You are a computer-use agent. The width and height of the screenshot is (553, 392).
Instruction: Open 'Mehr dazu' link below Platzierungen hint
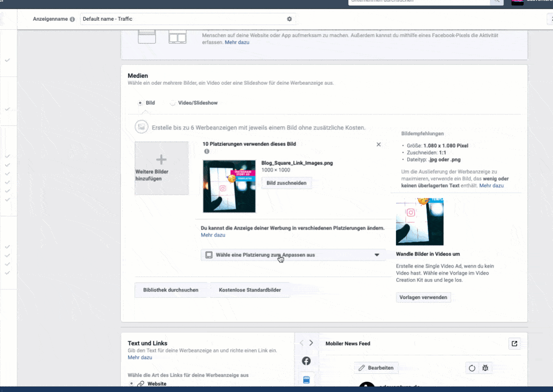[213, 235]
